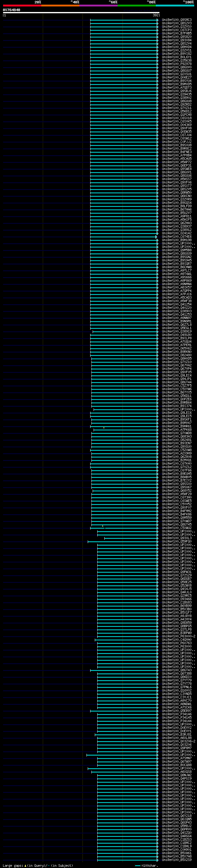Select hit label UniRef100_C6T4E6
The width and height of the screenshot is (197, 868).
click(x=176, y=236)
